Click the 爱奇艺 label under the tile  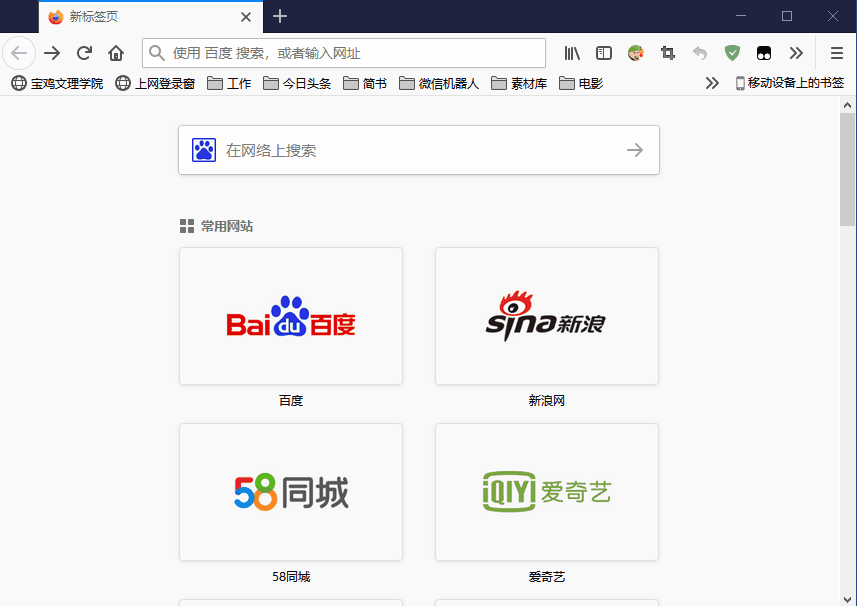pos(547,576)
